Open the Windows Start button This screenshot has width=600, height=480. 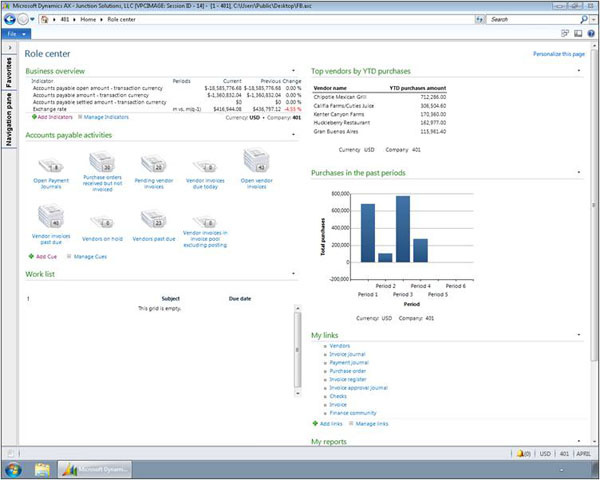pyautogui.click(x=13, y=470)
